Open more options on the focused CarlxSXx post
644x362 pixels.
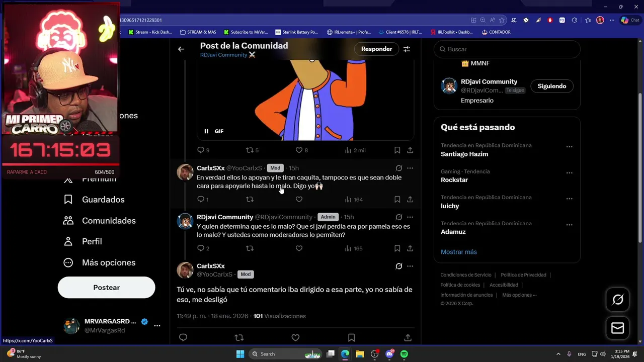click(x=410, y=266)
